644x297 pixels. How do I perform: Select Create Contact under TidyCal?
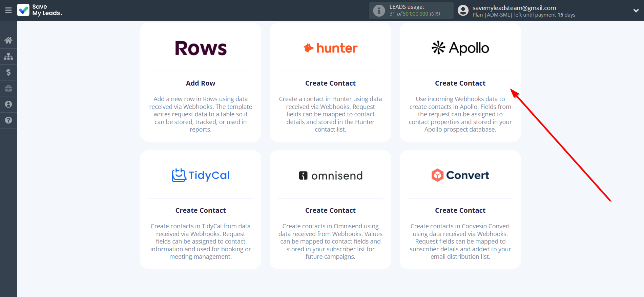[x=201, y=210]
